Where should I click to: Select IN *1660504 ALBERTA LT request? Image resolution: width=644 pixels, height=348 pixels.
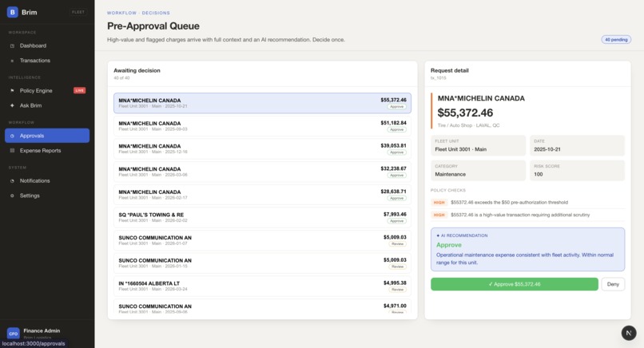point(262,286)
